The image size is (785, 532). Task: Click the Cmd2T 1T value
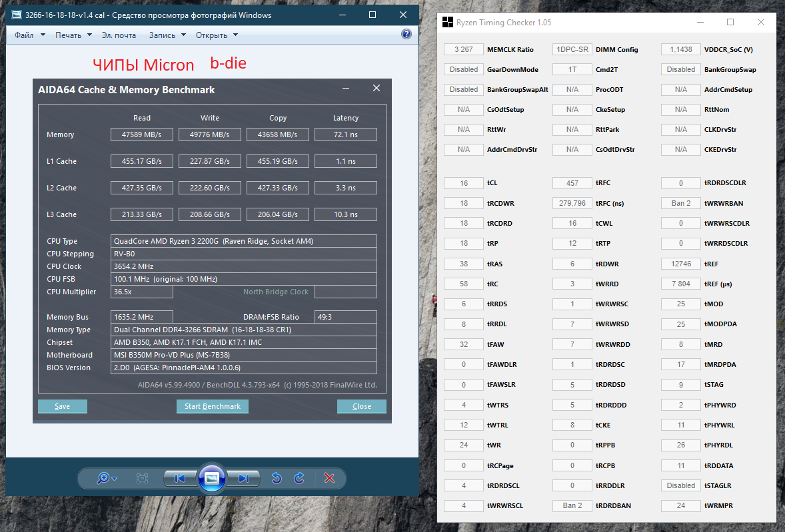click(x=572, y=69)
